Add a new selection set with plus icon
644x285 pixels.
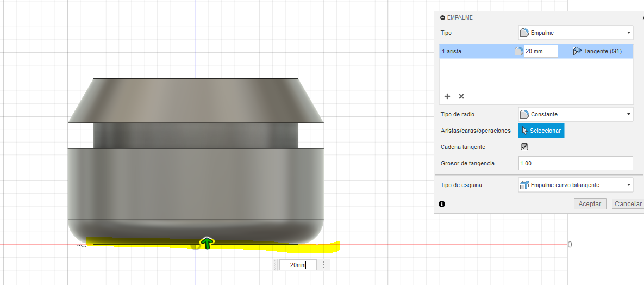[x=447, y=96]
